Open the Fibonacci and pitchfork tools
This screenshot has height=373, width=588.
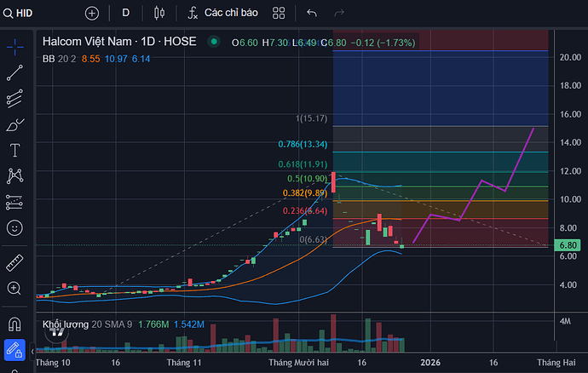click(14, 99)
